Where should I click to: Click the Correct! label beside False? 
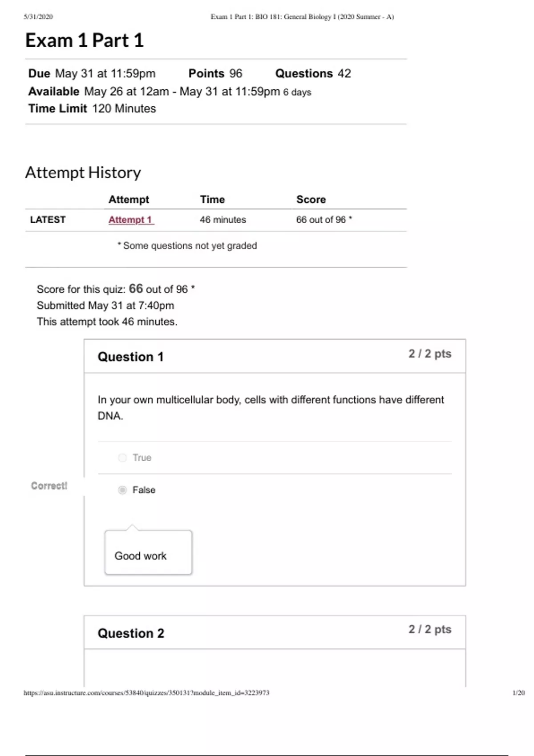point(49,486)
